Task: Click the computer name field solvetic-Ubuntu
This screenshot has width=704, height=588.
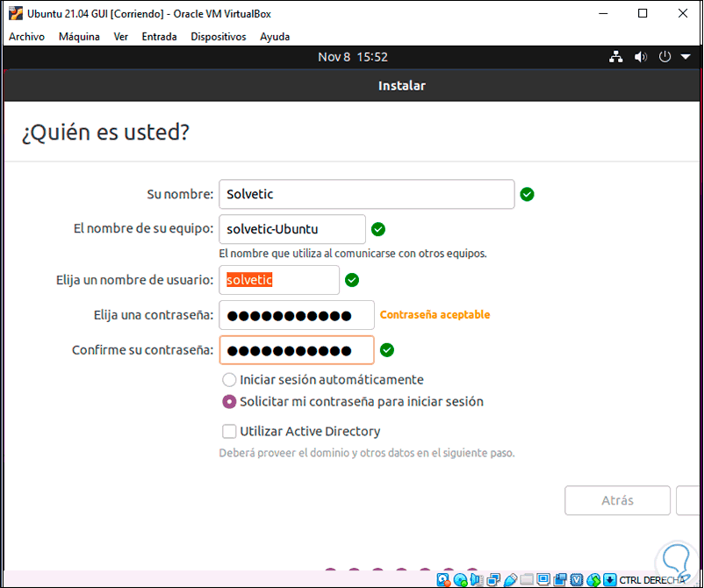Action: tap(292, 229)
